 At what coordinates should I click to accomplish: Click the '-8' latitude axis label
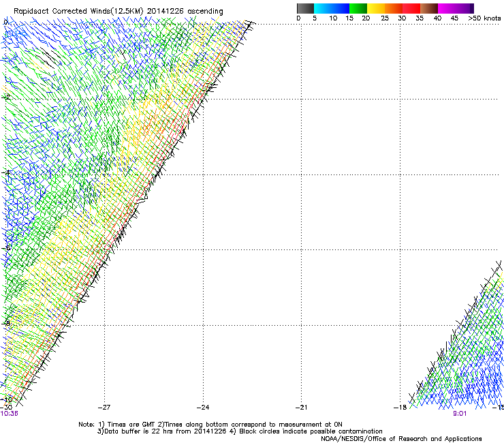coord(6,323)
